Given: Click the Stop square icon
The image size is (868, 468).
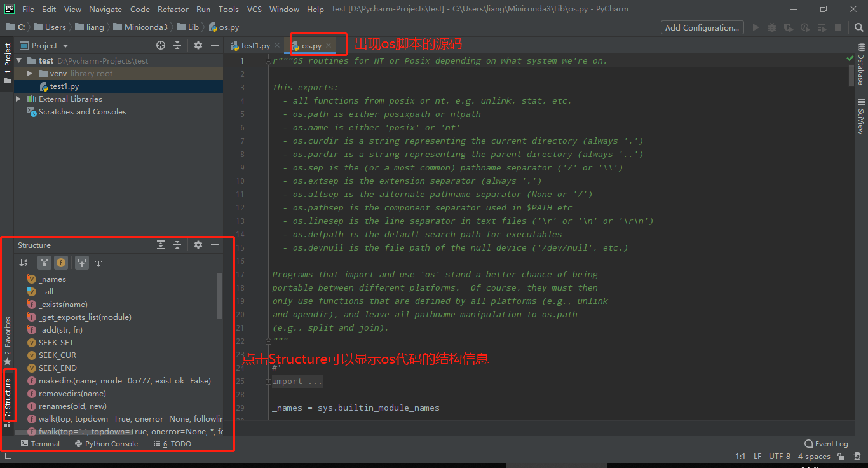Looking at the screenshot, I should point(838,27).
